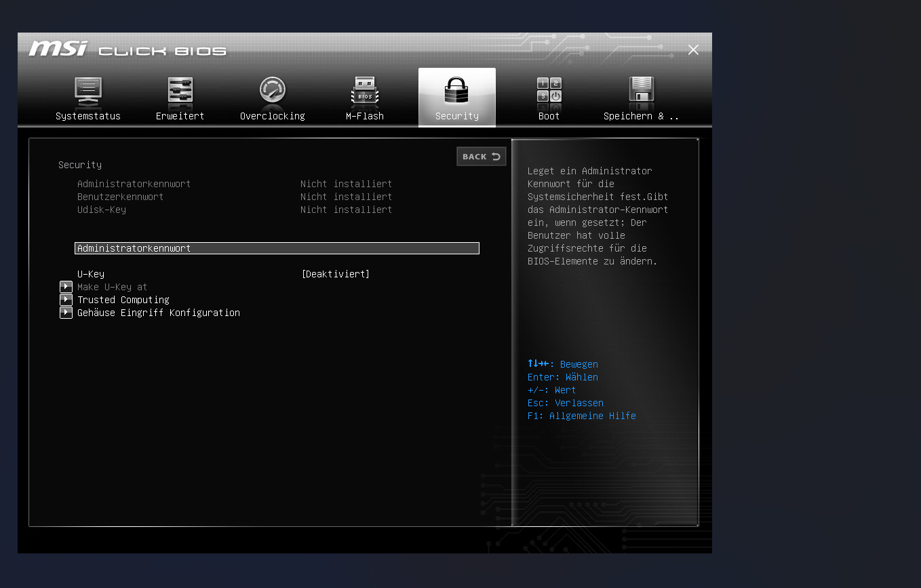Screen dimensions: 921x588
Task: Switch to the Erweitert tab label
Action: pos(180,116)
